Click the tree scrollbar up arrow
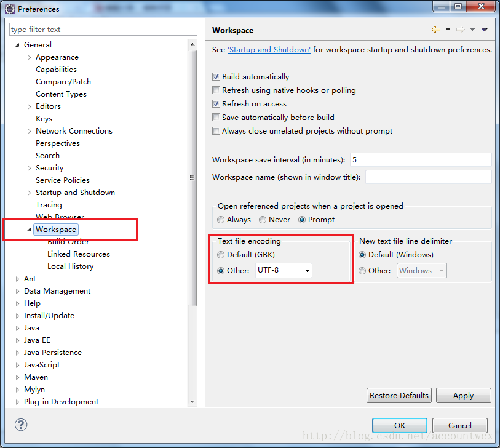Image resolution: width=500 pixels, height=448 pixels. click(x=192, y=44)
